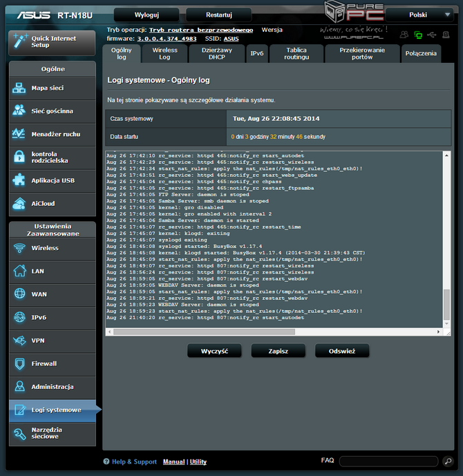
Task: Click the log textarea resize grip
Action: [x=448, y=333]
